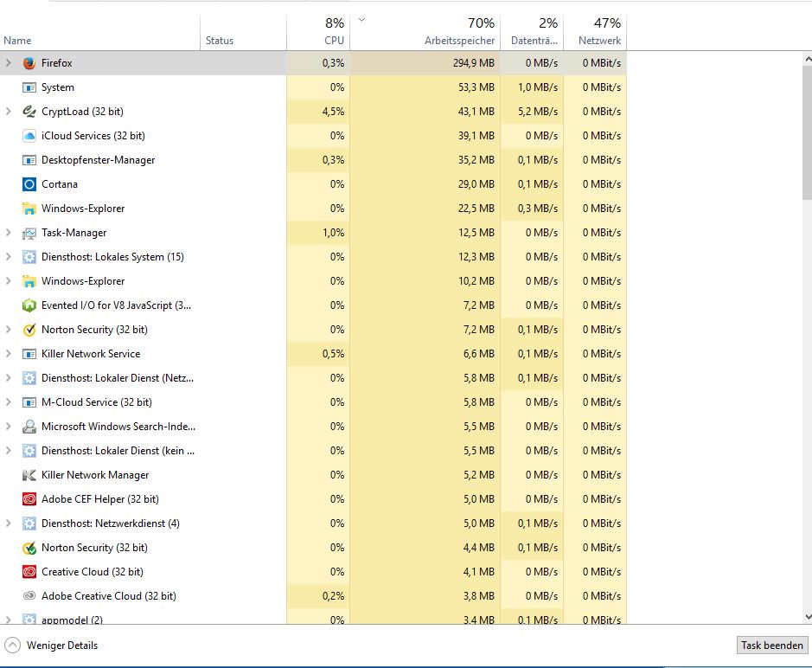Expand the Microsoft Windows Search-Indexer entry

coord(8,427)
